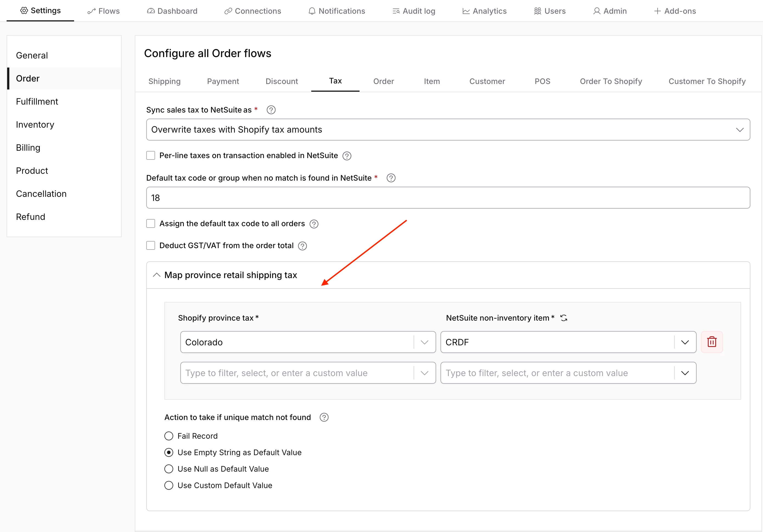This screenshot has width=763, height=532.
Task: Switch to the Discount tab
Action: point(282,82)
